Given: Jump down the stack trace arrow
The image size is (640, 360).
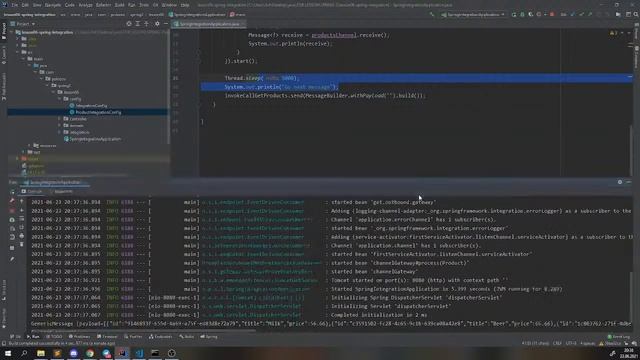Looking at the screenshot, I should click(22, 210).
